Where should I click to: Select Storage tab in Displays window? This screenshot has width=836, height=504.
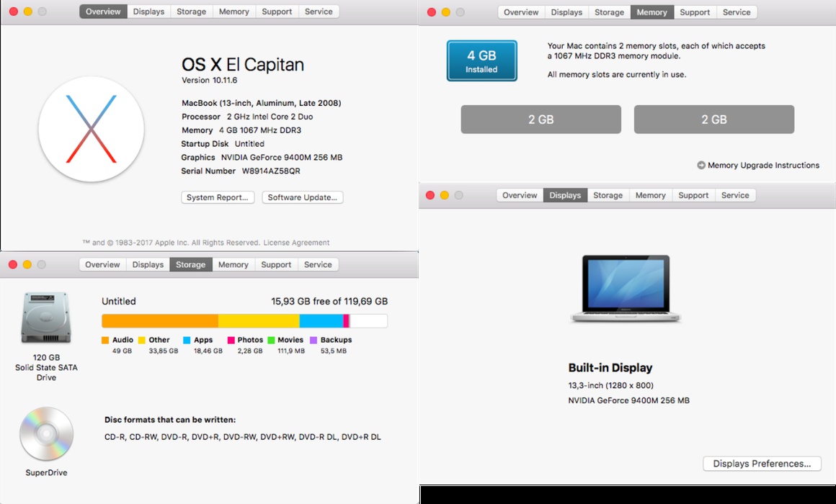point(608,196)
